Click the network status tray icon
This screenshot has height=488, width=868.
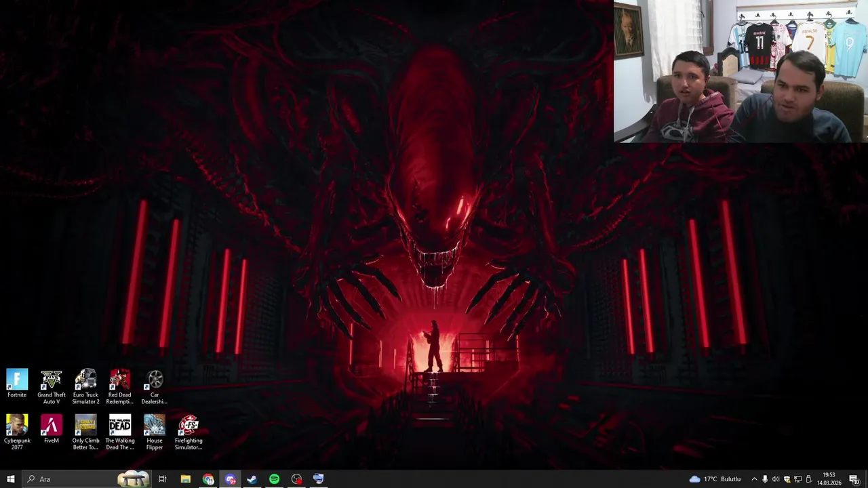click(x=797, y=479)
